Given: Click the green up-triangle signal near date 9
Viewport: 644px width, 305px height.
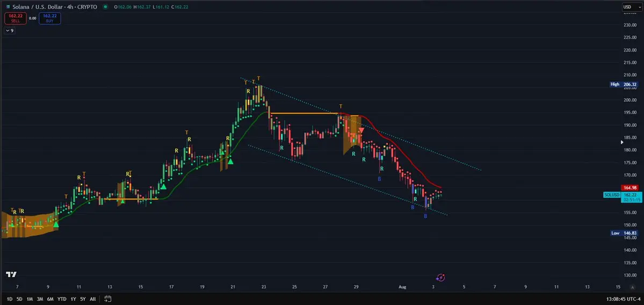Looking at the screenshot, I should click(56, 224).
